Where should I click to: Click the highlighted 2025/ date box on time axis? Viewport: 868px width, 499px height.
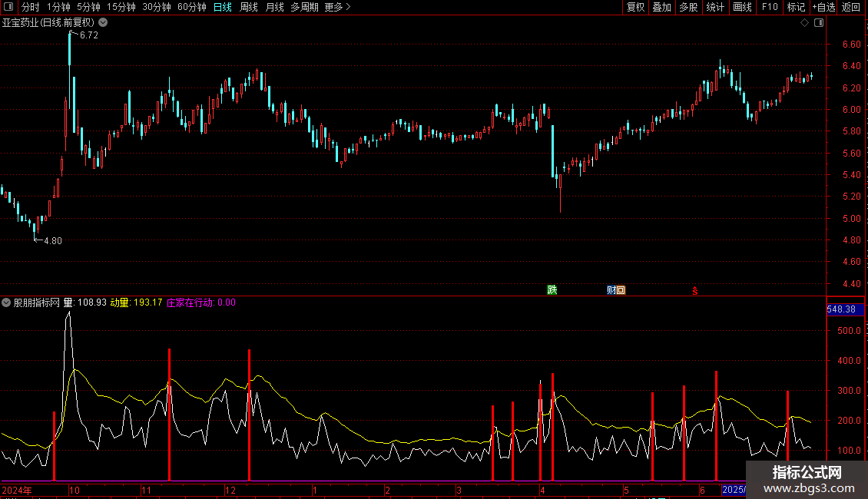734,490
